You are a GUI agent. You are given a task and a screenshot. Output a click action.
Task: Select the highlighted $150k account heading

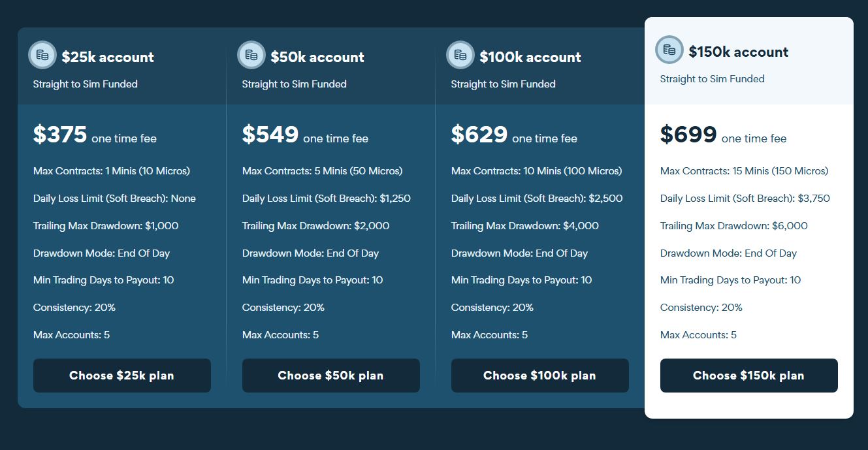(x=739, y=52)
